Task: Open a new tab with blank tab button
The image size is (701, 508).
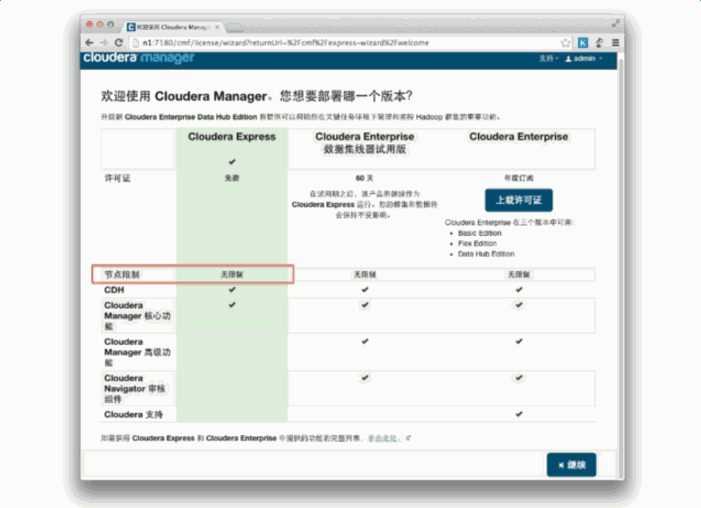Action: [x=234, y=28]
